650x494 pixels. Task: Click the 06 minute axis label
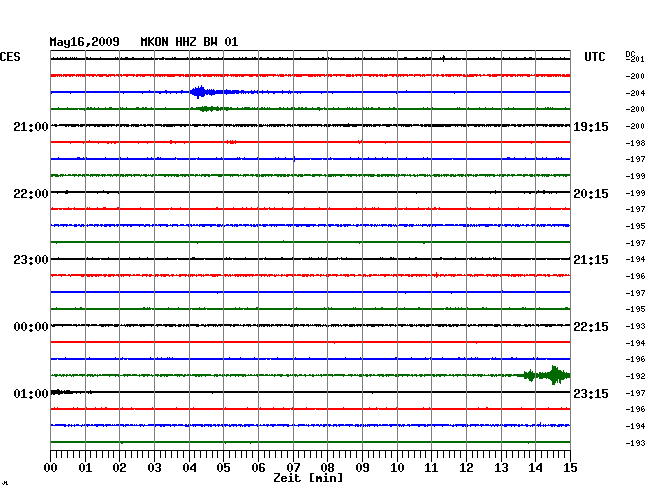tap(258, 467)
